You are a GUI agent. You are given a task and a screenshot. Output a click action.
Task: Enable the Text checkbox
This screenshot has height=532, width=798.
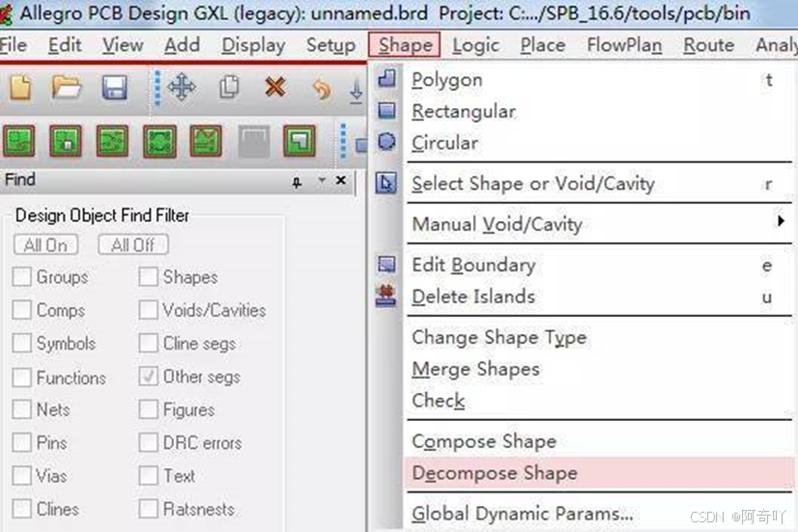coord(148,476)
